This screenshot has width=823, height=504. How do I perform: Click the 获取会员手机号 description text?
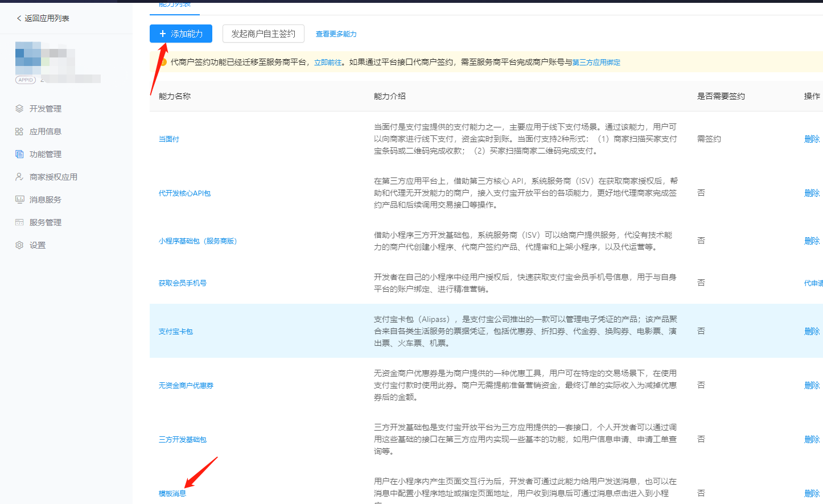(525, 283)
